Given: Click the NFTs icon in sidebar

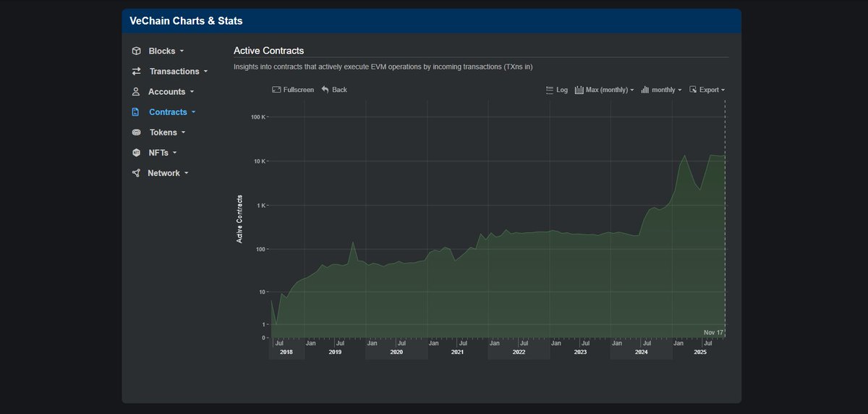Looking at the screenshot, I should pos(136,153).
